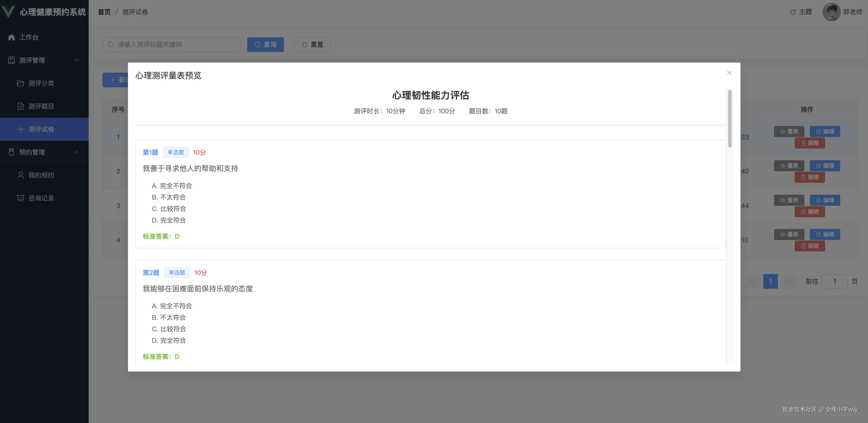This screenshot has height=423, width=868.
Task: Open 测评题目 via document icon
Action: (20, 106)
